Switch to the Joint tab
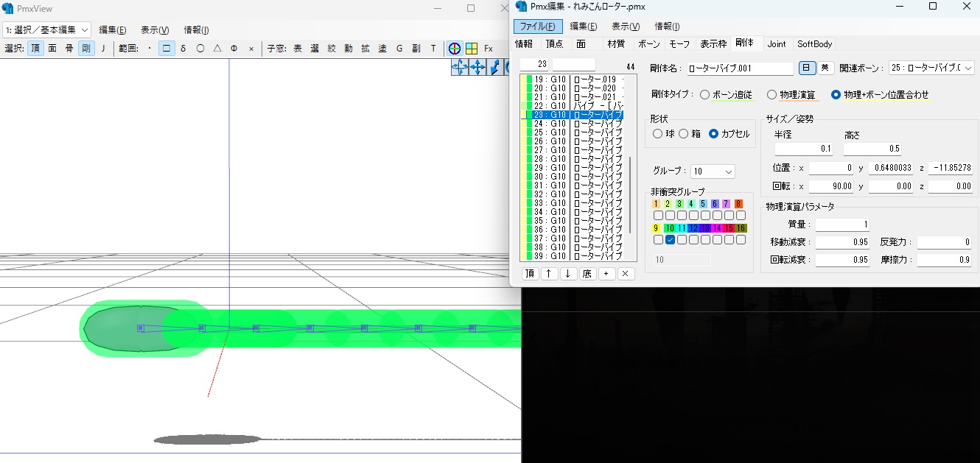980x463 pixels. pyautogui.click(x=777, y=44)
